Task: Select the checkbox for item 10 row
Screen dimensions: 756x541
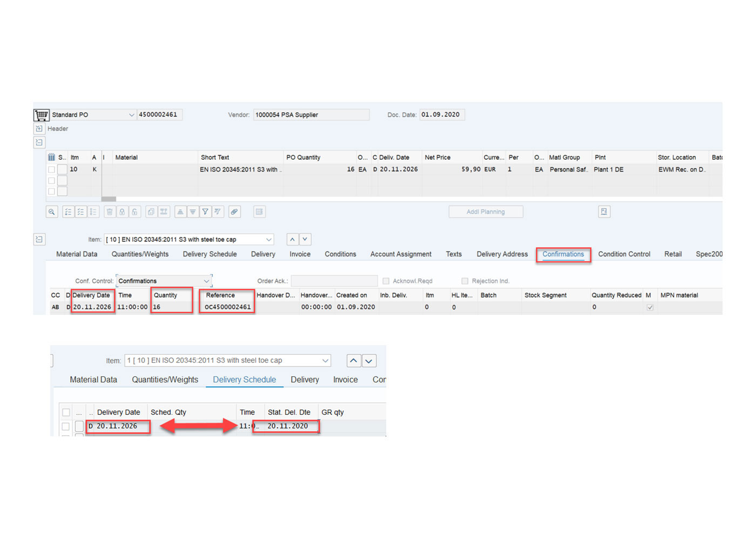Action: pyautogui.click(x=51, y=169)
